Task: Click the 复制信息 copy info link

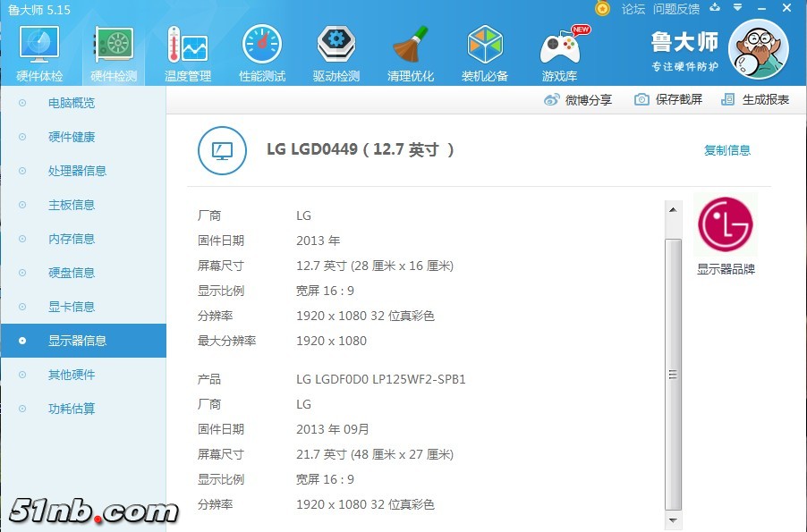Action: click(x=727, y=150)
